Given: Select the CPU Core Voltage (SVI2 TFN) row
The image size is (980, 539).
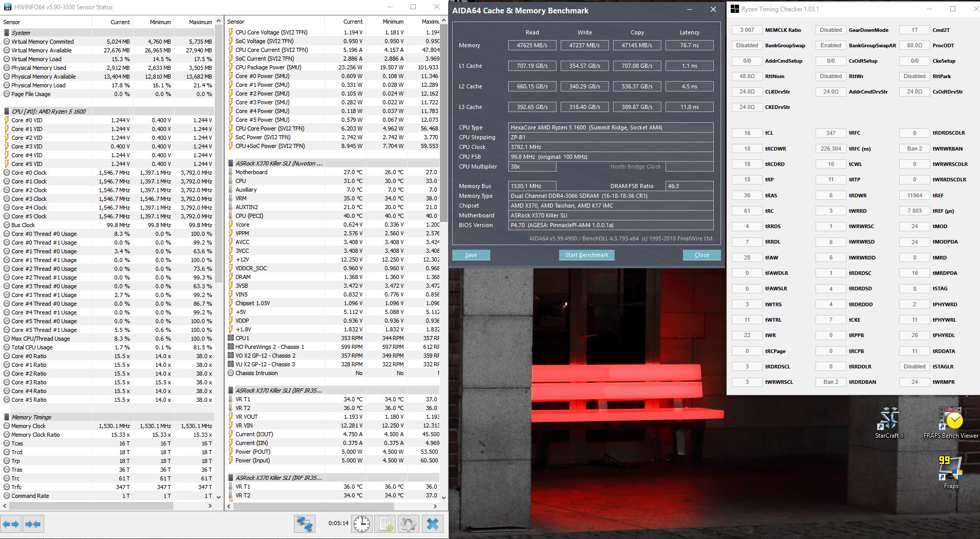Looking at the screenshot, I should (x=333, y=32).
